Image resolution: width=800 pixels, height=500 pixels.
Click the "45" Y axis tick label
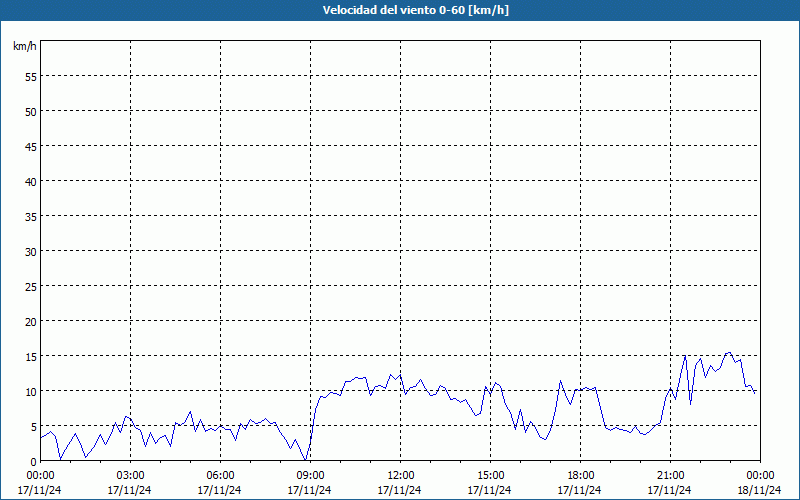tap(31, 146)
